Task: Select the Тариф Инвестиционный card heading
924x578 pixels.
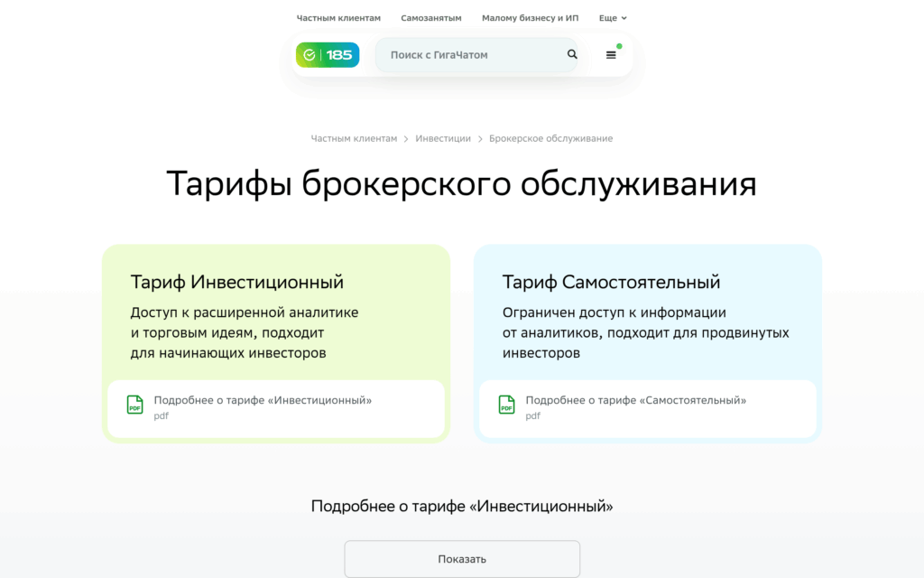Action: [237, 282]
